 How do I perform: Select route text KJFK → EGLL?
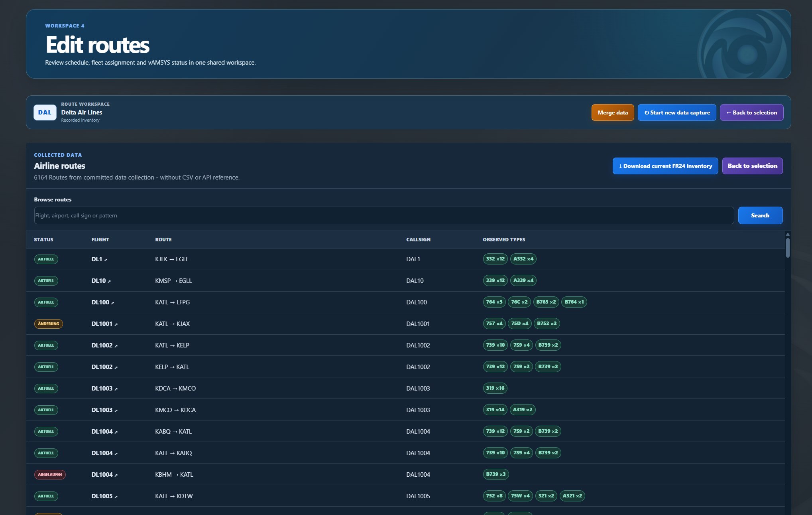pyautogui.click(x=172, y=259)
